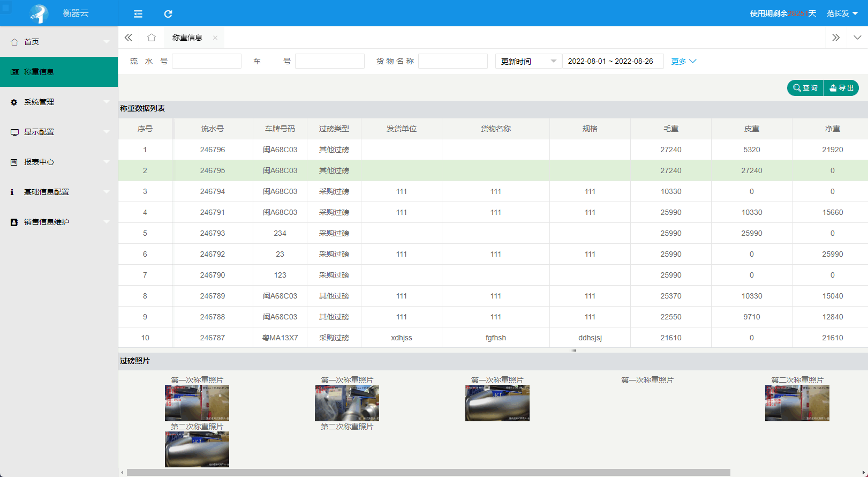Go to home tab house icon
Image resolution: width=868 pixels, height=477 pixels.
[152, 38]
